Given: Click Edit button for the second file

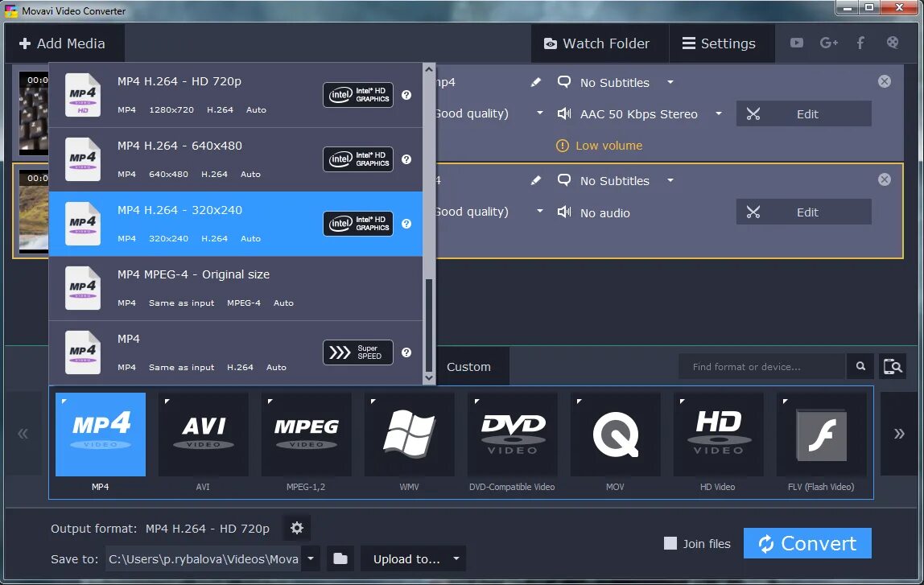Looking at the screenshot, I should pos(803,212).
